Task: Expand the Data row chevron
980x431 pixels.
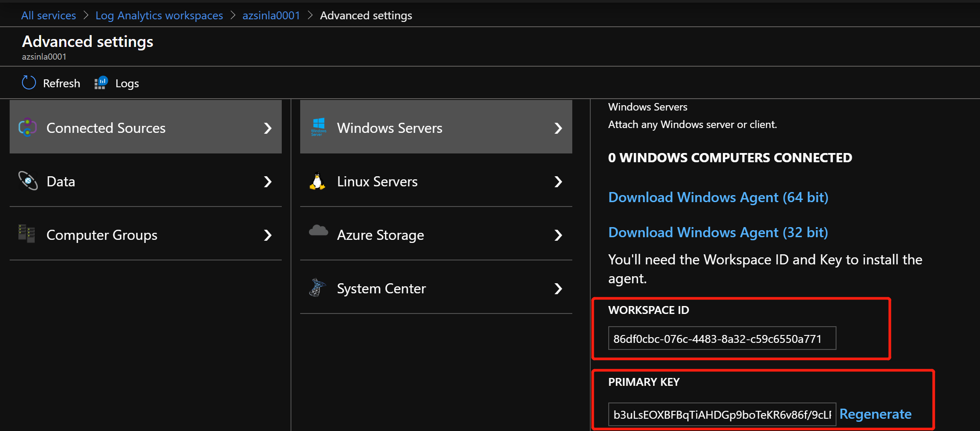Action: [x=268, y=182]
